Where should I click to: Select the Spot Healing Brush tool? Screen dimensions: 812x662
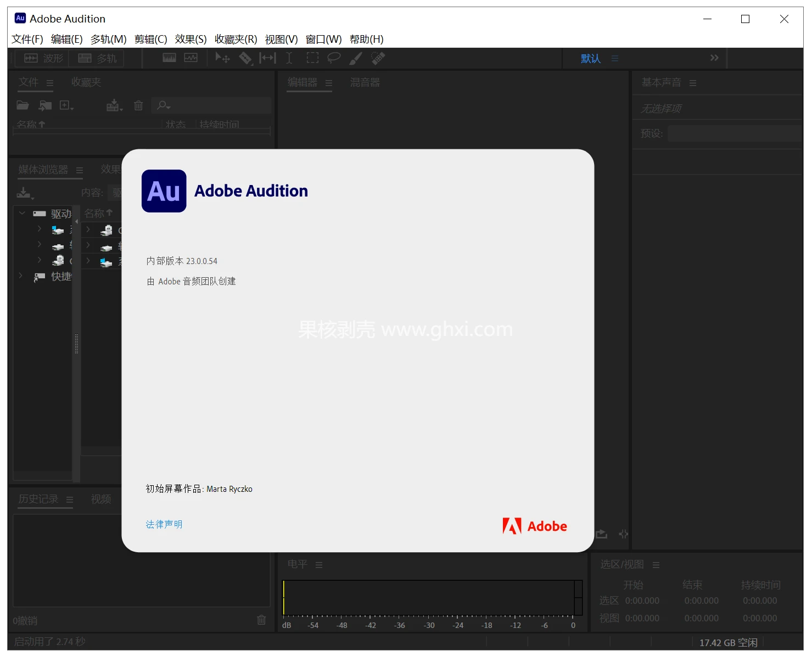pos(378,58)
